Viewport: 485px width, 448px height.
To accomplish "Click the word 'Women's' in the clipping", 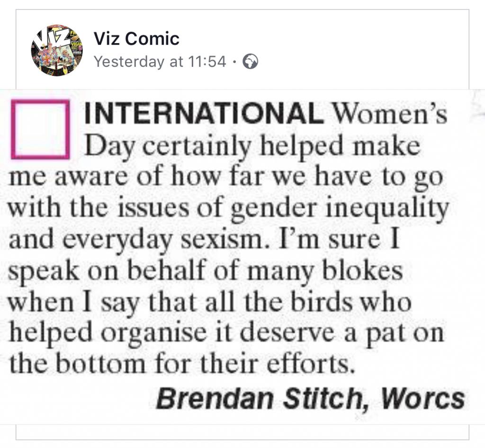I will (389, 113).
